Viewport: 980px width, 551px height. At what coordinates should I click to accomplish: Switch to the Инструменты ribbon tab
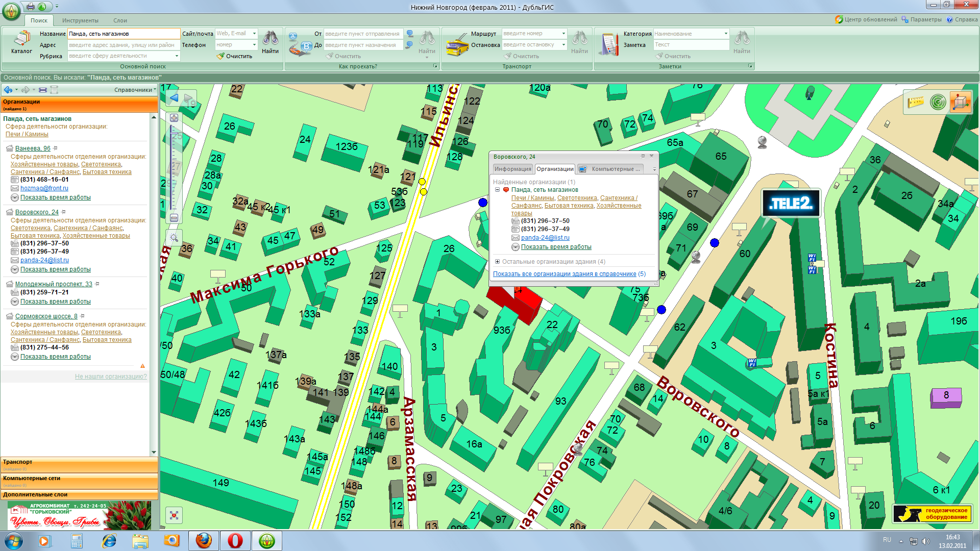(x=80, y=20)
